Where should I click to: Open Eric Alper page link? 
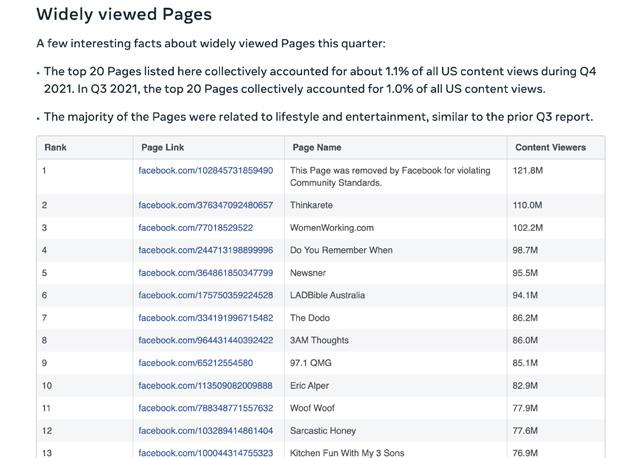pyautogui.click(x=205, y=386)
